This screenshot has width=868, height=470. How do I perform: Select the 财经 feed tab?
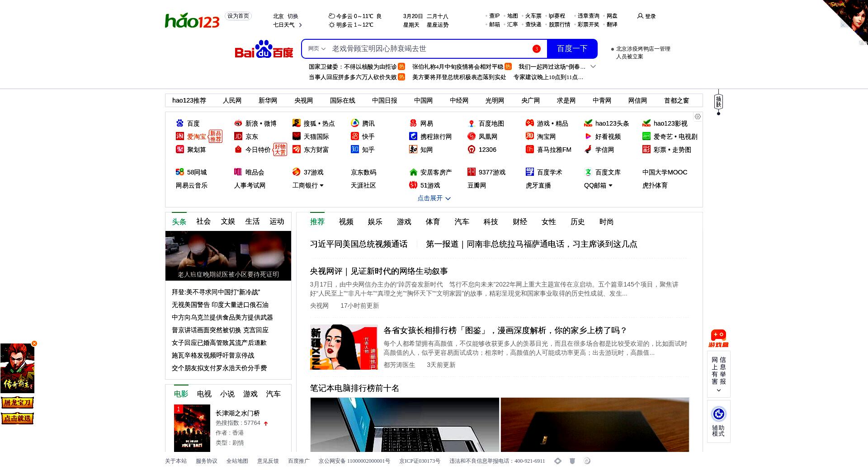pos(520,222)
